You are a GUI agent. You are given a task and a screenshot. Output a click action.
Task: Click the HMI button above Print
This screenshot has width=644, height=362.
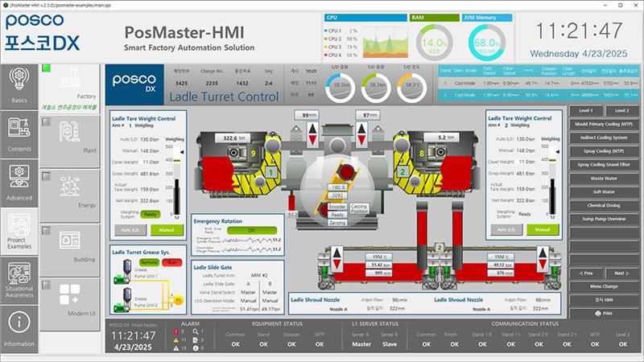pyautogui.click(x=604, y=300)
